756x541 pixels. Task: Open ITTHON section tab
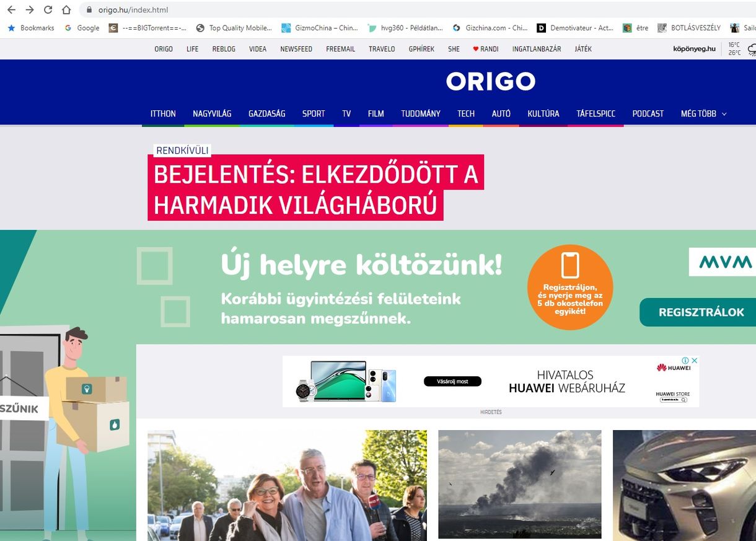point(163,113)
